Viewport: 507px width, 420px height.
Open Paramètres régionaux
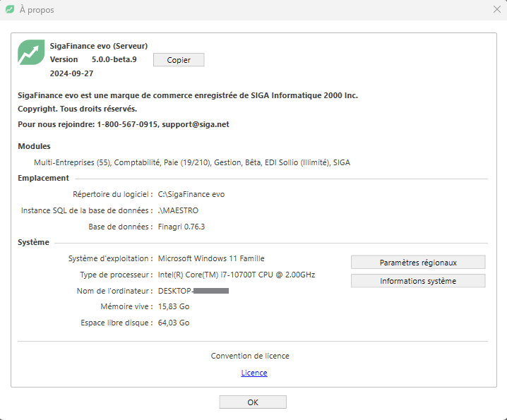click(418, 262)
